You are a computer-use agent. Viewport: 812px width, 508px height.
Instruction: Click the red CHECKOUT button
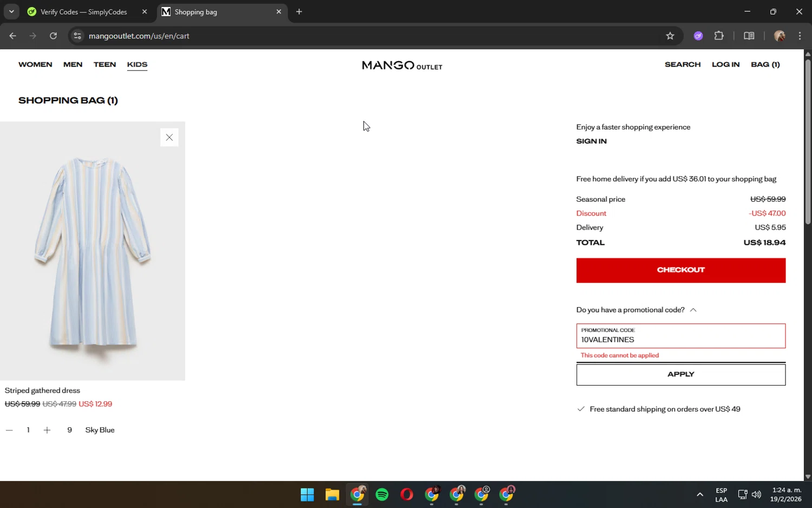tap(681, 270)
